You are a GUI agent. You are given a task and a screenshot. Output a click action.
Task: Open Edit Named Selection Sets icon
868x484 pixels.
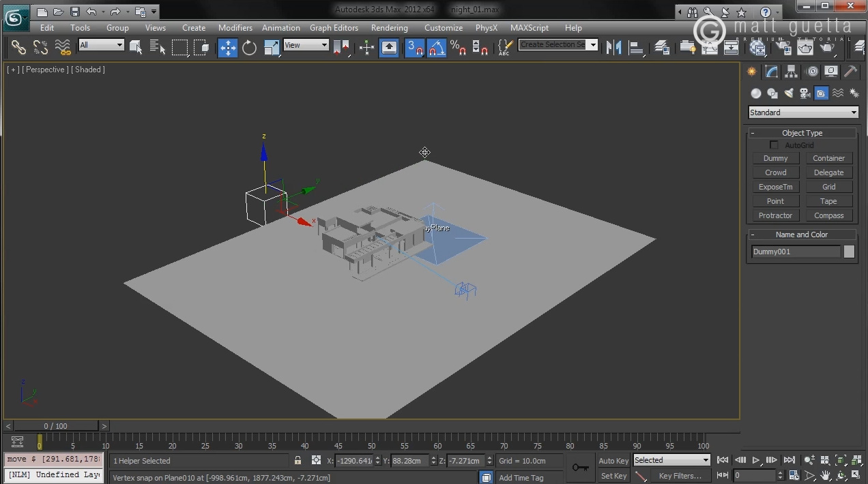click(505, 47)
